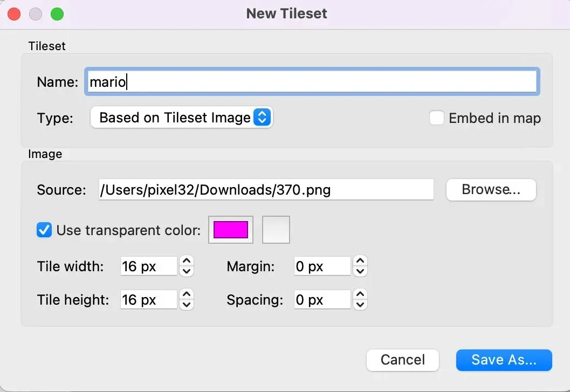Increase the Spacing value
The width and height of the screenshot is (570, 392).
click(x=360, y=294)
